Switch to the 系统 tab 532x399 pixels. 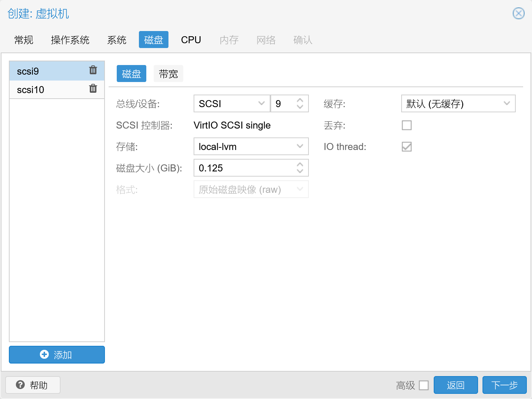point(116,40)
